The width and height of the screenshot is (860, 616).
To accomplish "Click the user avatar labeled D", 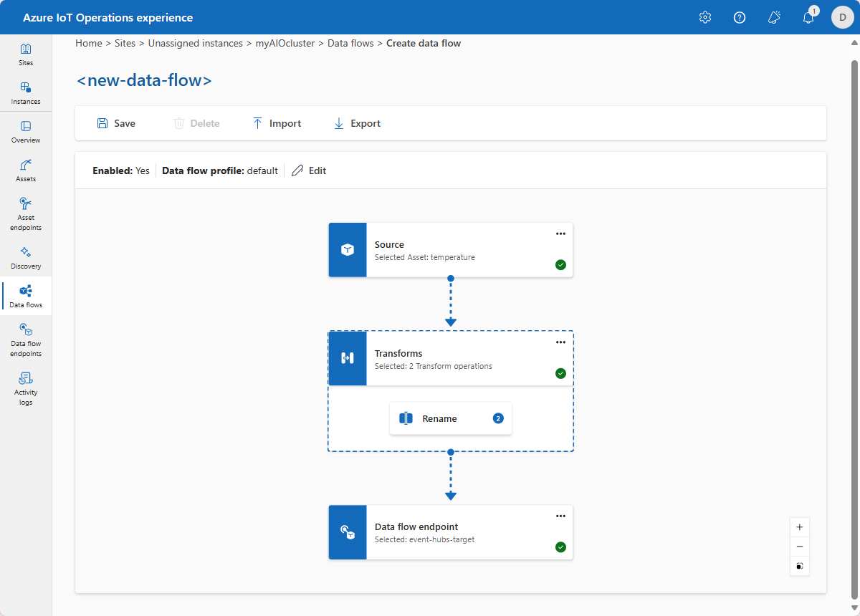I will (x=842, y=17).
